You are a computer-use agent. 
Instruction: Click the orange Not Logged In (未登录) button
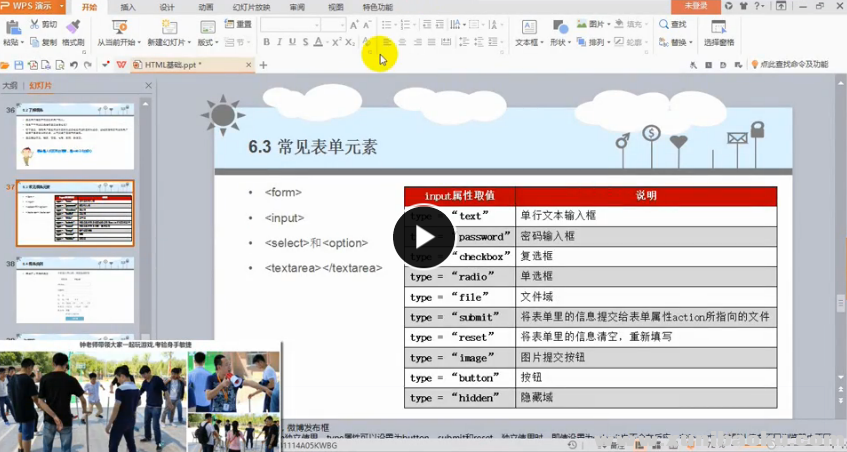(x=696, y=6)
